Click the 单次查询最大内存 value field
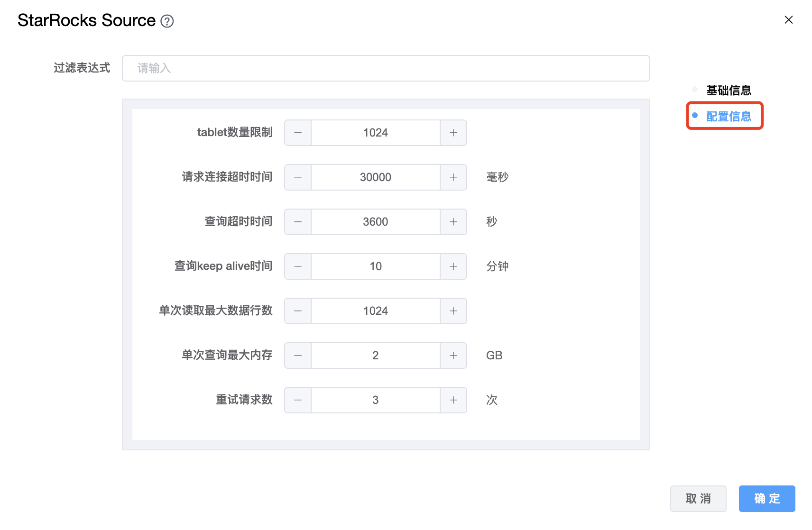 click(x=375, y=356)
